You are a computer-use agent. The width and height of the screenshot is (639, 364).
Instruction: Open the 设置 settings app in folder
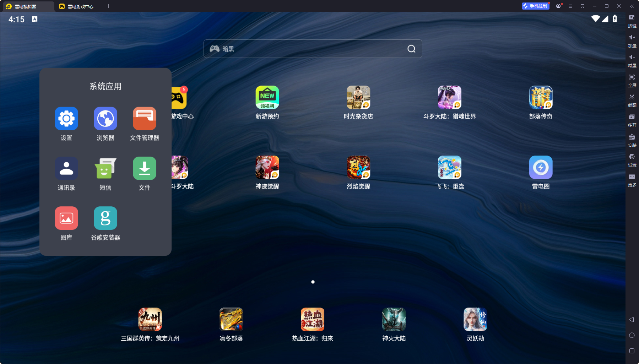pyautogui.click(x=66, y=119)
